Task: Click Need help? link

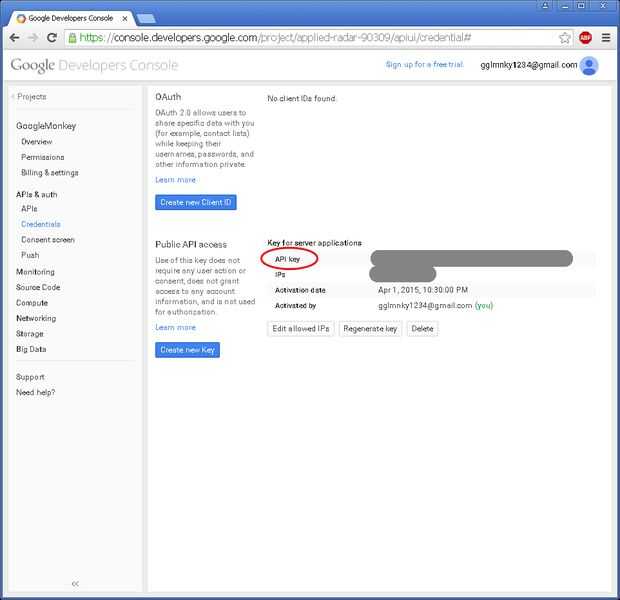Action: coord(36,392)
